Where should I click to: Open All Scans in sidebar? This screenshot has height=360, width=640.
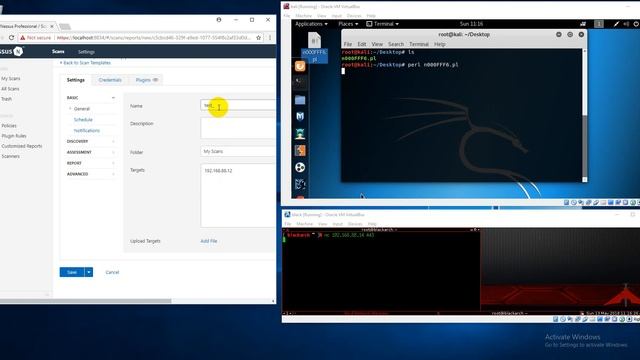pyautogui.click(x=10, y=89)
